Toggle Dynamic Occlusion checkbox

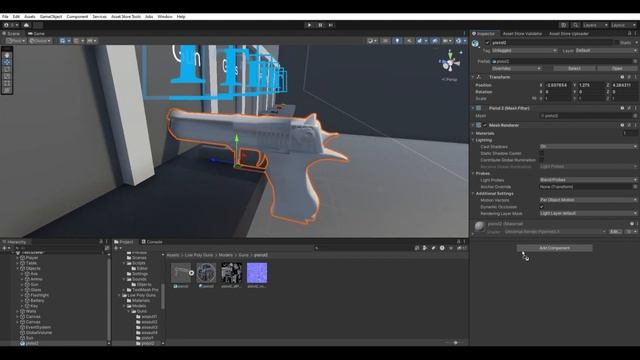coord(542,207)
